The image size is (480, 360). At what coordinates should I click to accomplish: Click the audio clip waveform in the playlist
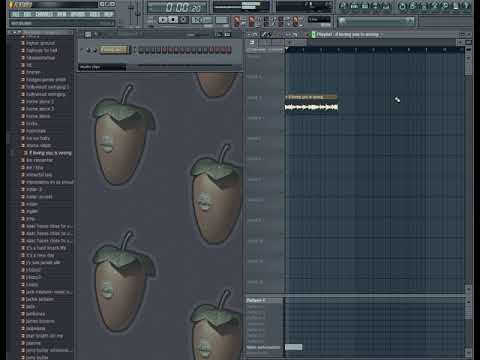[312, 107]
